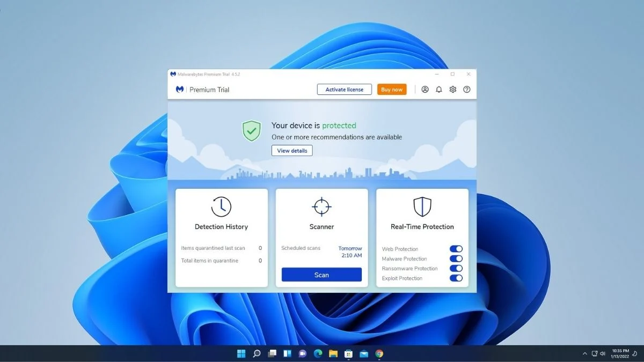Screen dimensions: 644x362
Task: Click Activate license
Action: point(344,89)
